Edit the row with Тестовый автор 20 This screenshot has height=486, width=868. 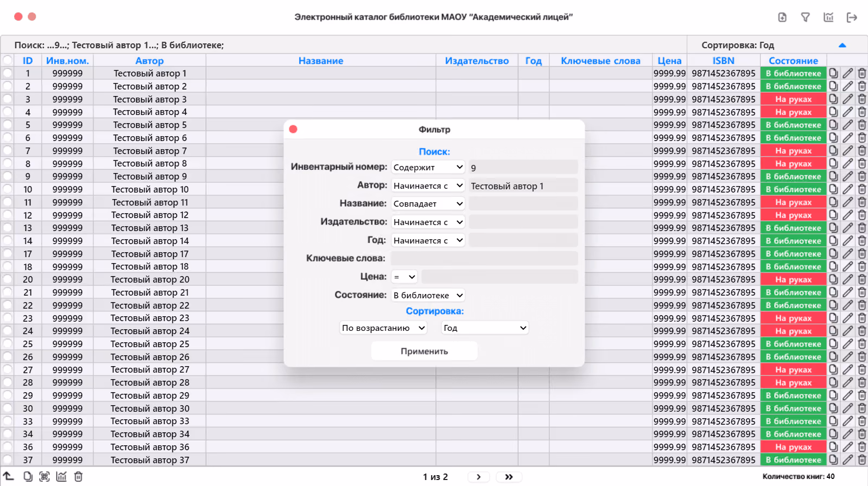point(847,279)
